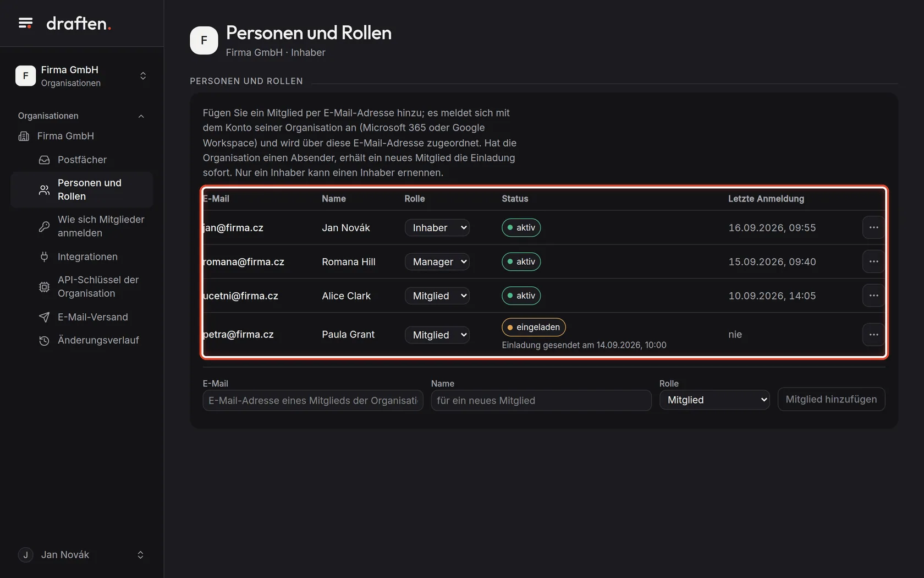
Task: Click the paper plane E-Mail-Versand icon
Action: pos(45,317)
